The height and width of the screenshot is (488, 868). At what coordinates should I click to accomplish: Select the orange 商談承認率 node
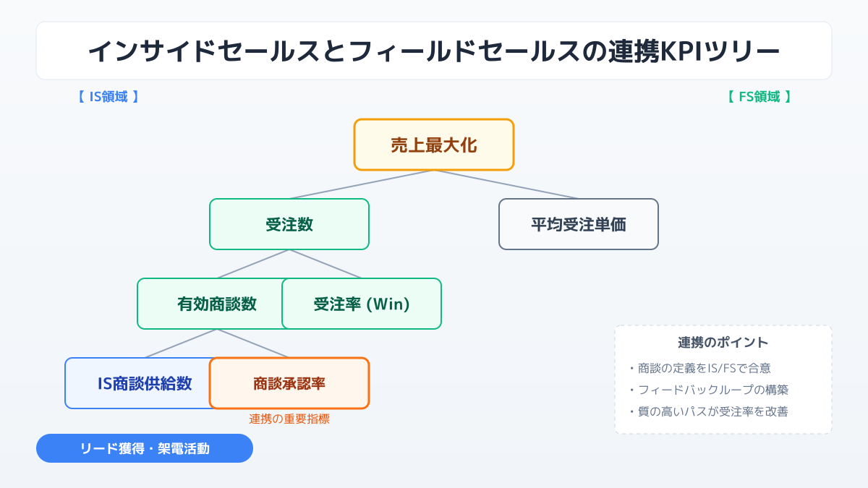coord(289,383)
